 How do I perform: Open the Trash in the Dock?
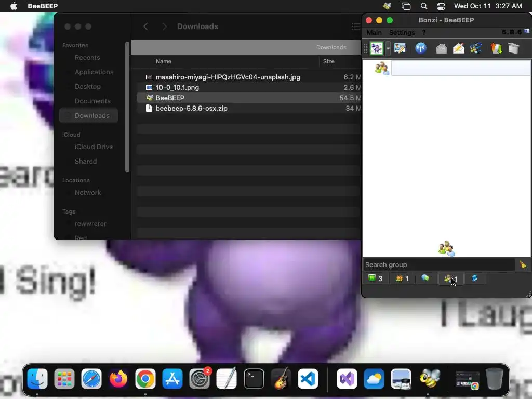coord(495,379)
